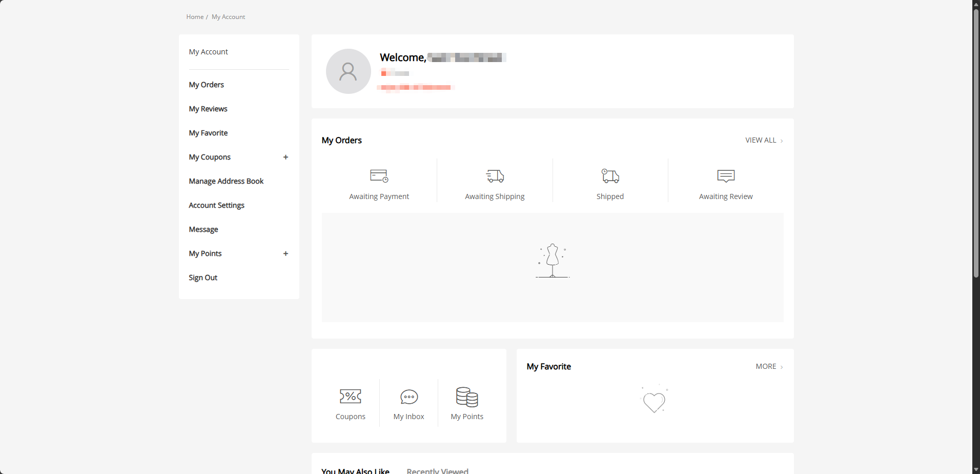Viewport: 980px width, 474px height.
Task: Click the profile avatar picture
Action: [349, 71]
